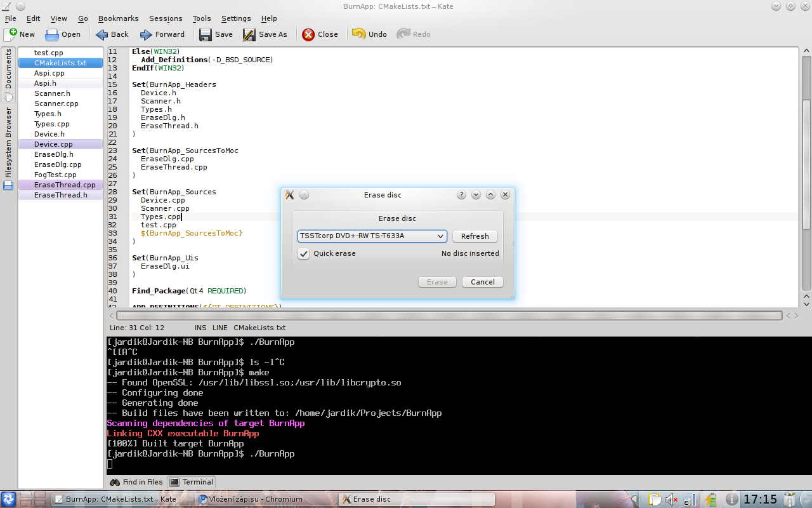Select EraseThread.h in the Documents list
Viewport: 812px width, 508px height.
coord(60,195)
